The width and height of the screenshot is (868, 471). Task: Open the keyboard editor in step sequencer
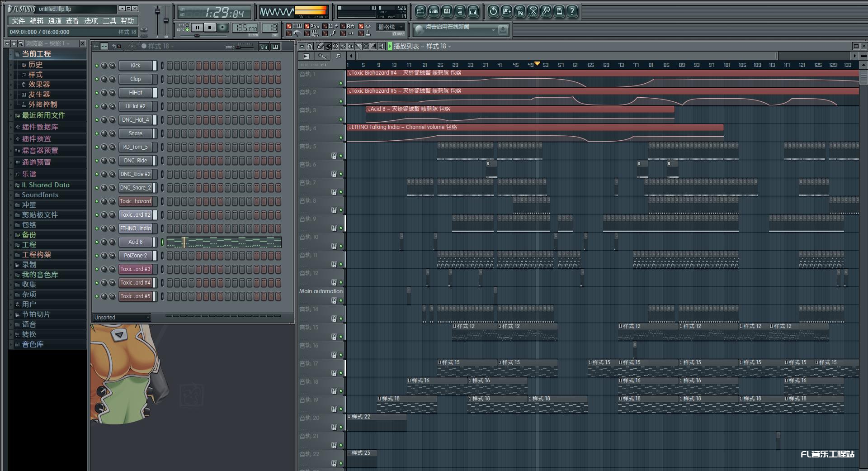click(275, 47)
